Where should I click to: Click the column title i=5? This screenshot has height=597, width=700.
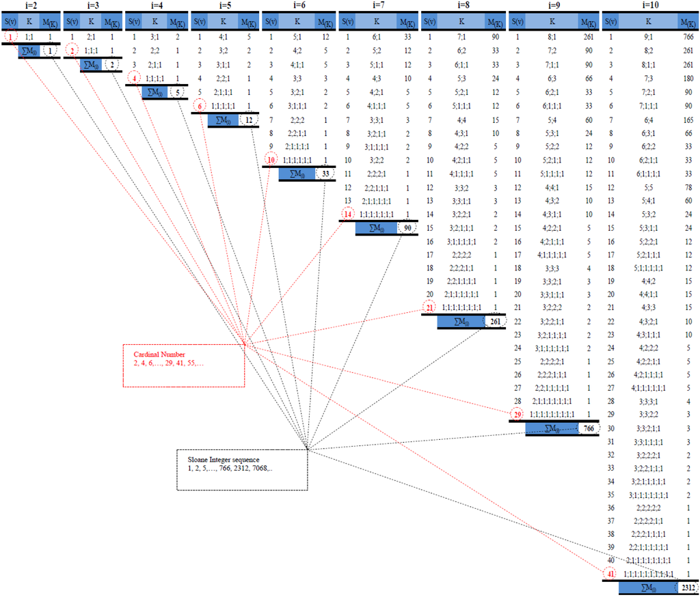click(x=225, y=5)
